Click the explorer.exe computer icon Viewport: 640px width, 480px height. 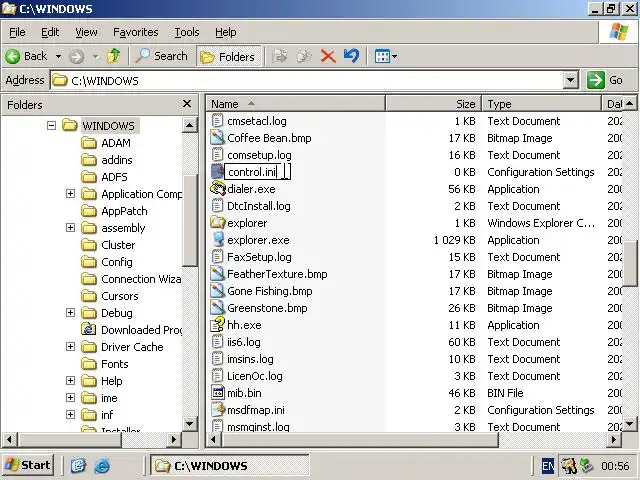tap(218, 240)
